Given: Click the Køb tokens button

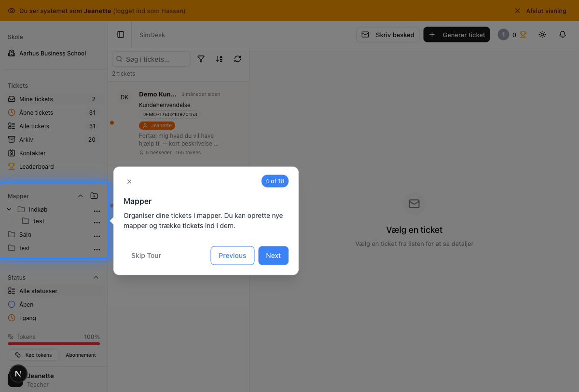Looking at the screenshot, I should click(x=33, y=355).
